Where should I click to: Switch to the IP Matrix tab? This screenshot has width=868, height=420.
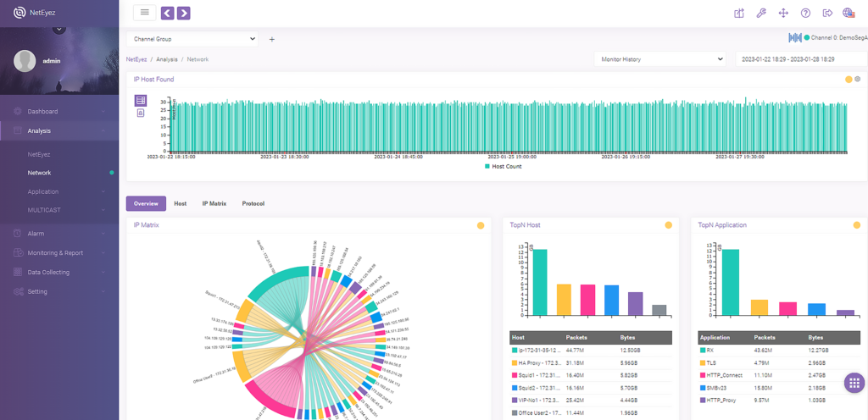tap(214, 204)
